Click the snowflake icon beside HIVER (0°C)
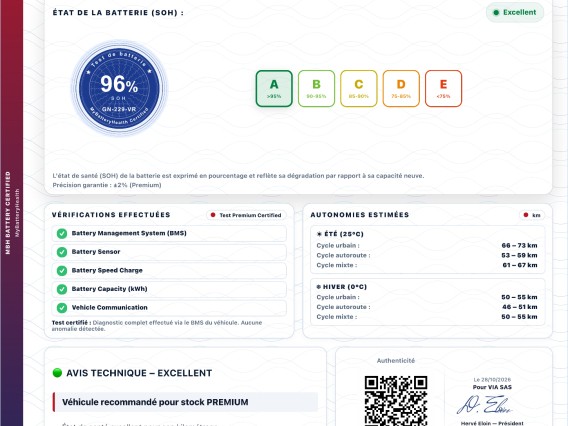This screenshot has width=568, height=426. tap(319, 287)
